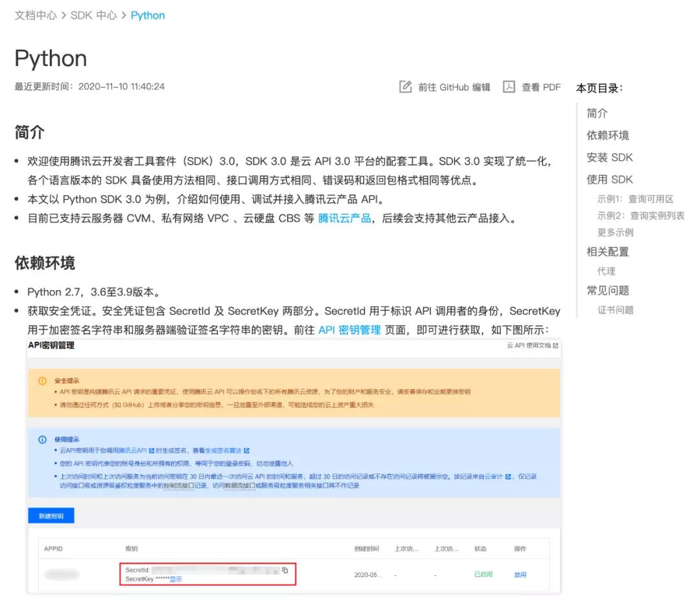The width and height of the screenshot is (700, 601).
Task: Show the SecretKey via 显示 link
Action: tap(176, 579)
